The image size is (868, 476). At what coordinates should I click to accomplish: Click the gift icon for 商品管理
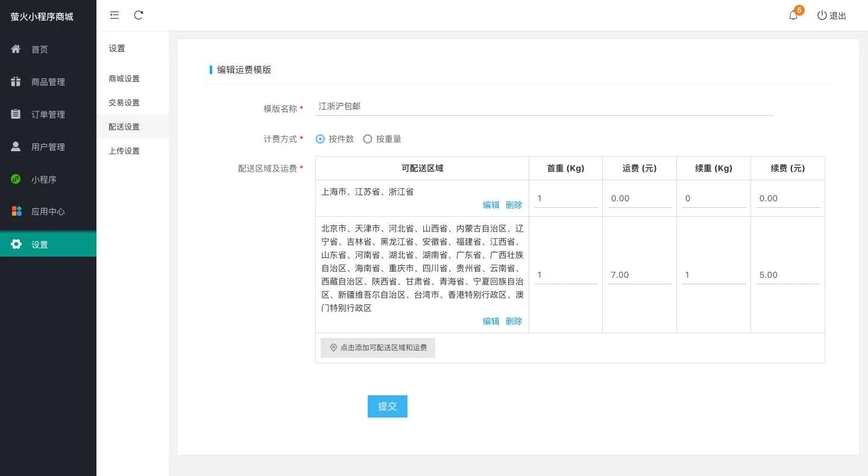click(16, 81)
